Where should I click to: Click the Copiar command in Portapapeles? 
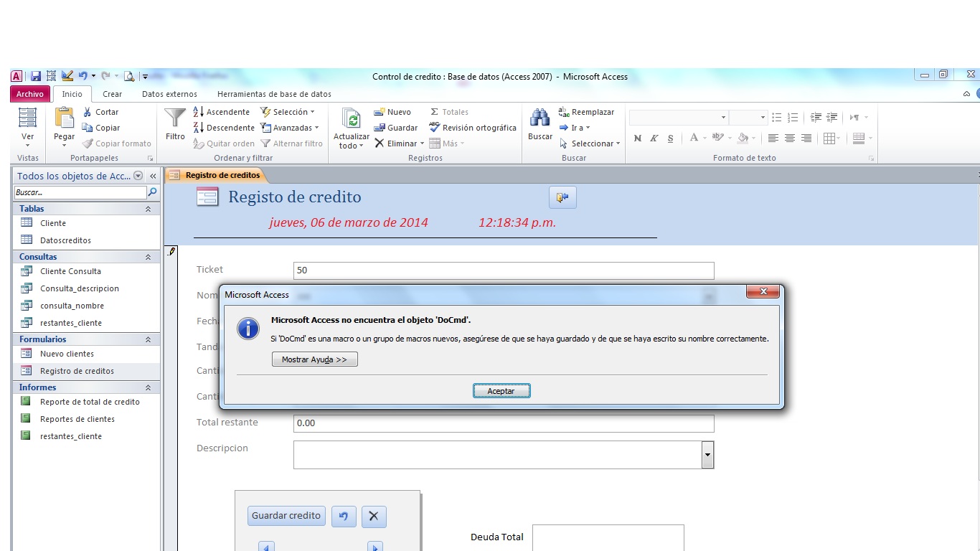pos(101,128)
